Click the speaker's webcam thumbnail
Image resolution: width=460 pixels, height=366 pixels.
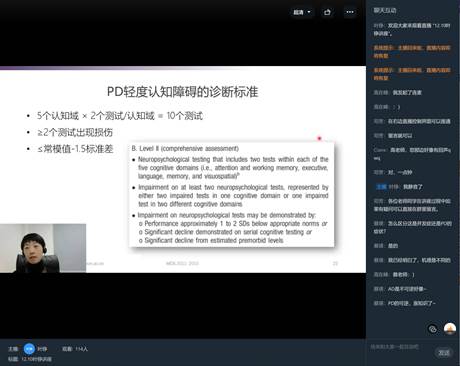43,248
